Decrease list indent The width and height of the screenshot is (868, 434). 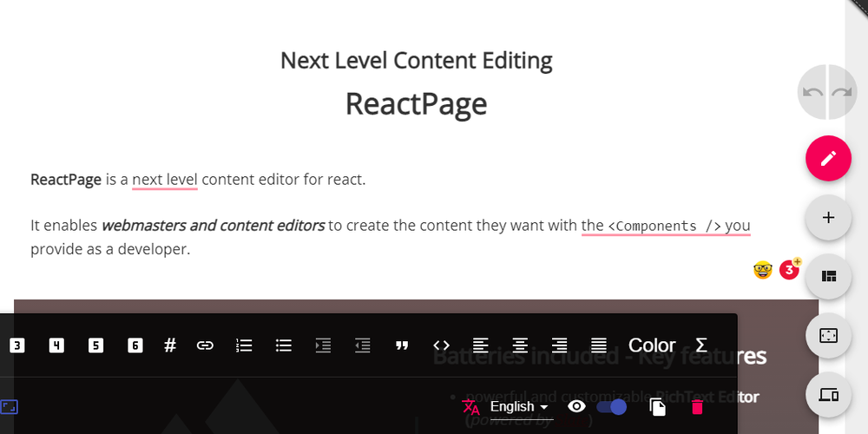pos(362,346)
